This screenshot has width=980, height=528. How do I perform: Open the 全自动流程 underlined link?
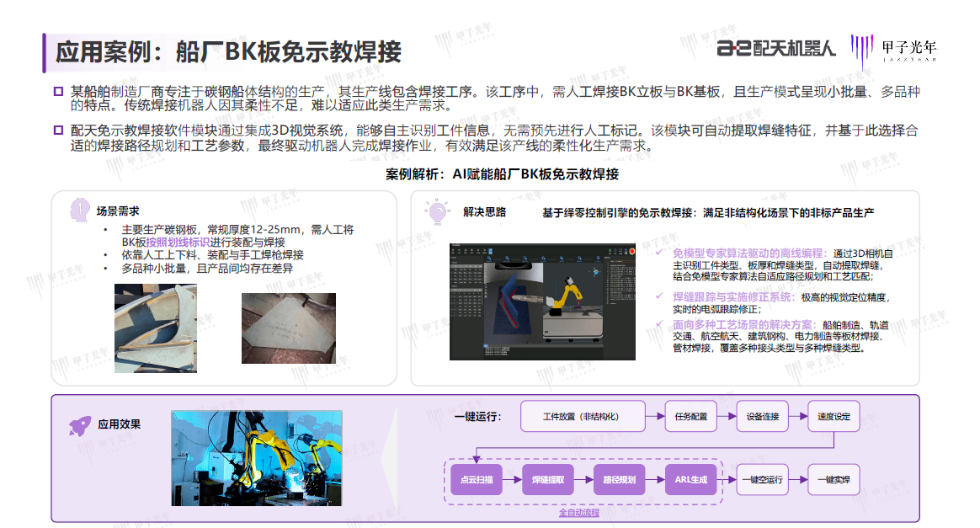[578, 513]
